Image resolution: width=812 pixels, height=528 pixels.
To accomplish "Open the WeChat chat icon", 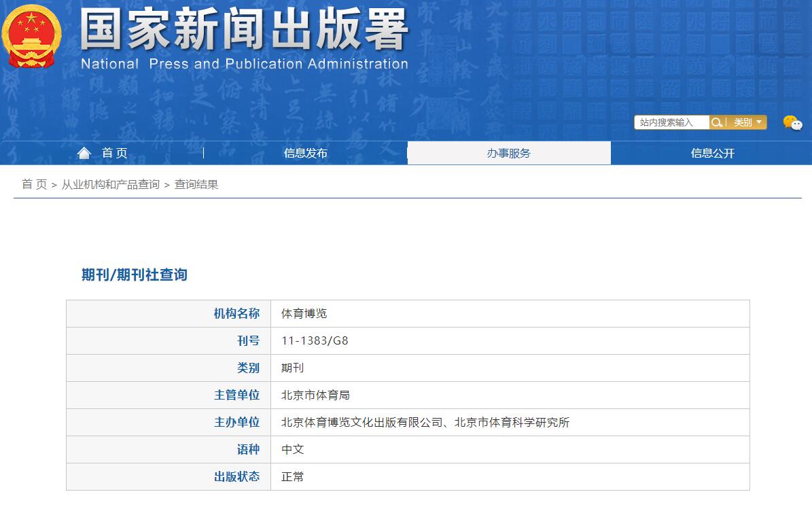I will [793, 124].
